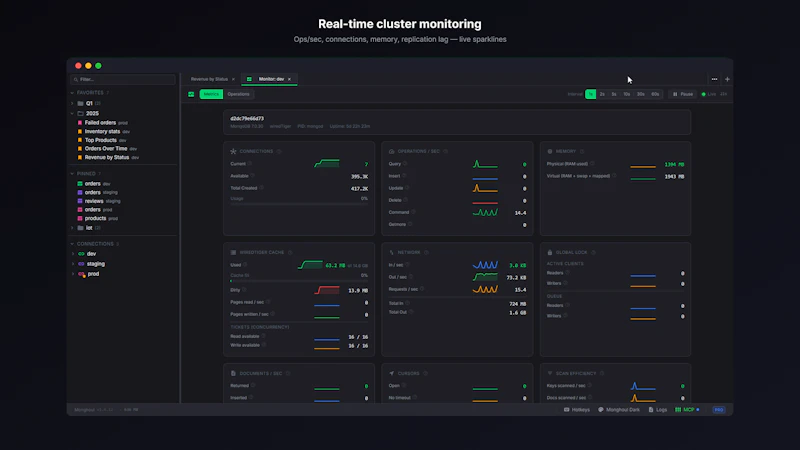Click the PRO badge in status bar

pyautogui.click(x=718, y=410)
